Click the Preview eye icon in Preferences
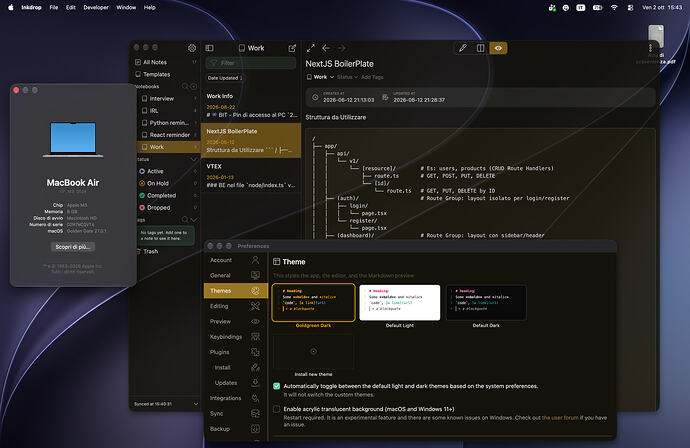The width and height of the screenshot is (690, 448). pyautogui.click(x=255, y=321)
